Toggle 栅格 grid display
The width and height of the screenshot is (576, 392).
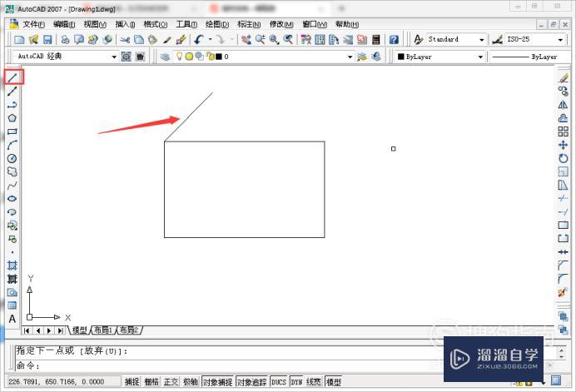151,382
